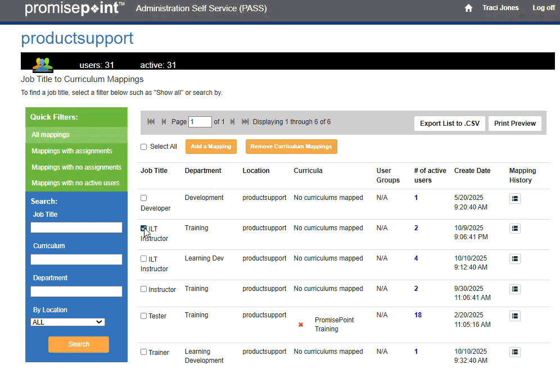Go to last page pagination icon
This screenshot has height=392, width=560.
pyautogui.click(x=245, y=122)
